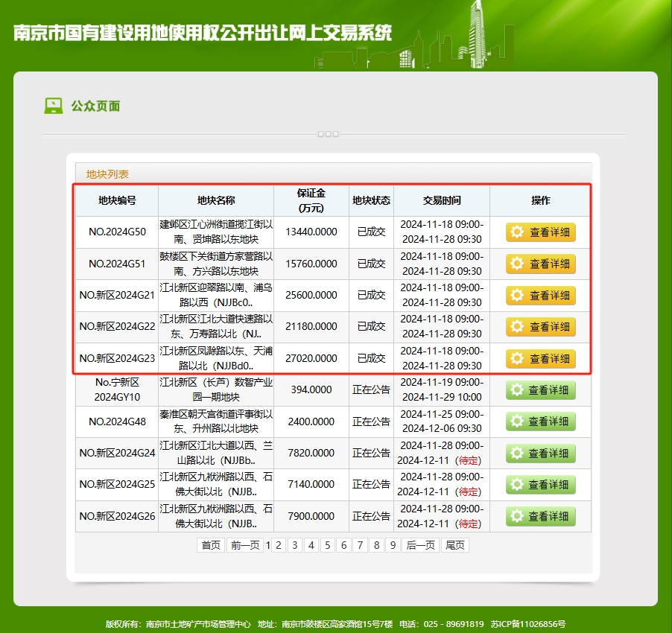Open 查看详细 for NO.2024G51

tap(540, 264)
